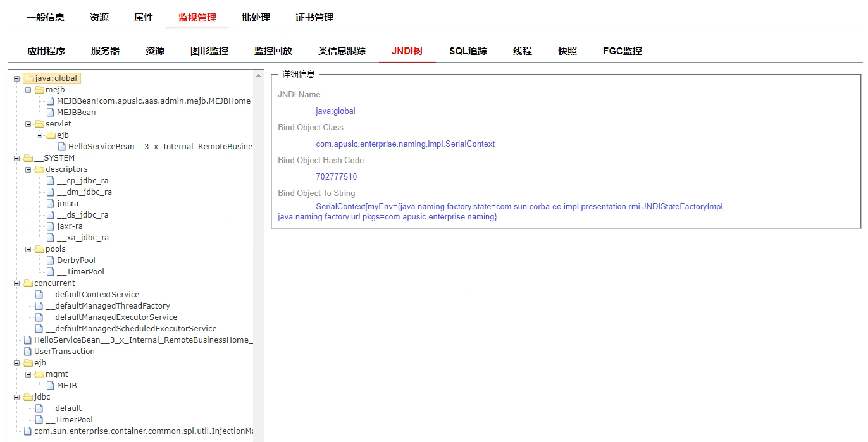The height and width of the screenshot is (442, 868).
Task: Click the jmsra document icon
Action: click(x=51, y=204)
